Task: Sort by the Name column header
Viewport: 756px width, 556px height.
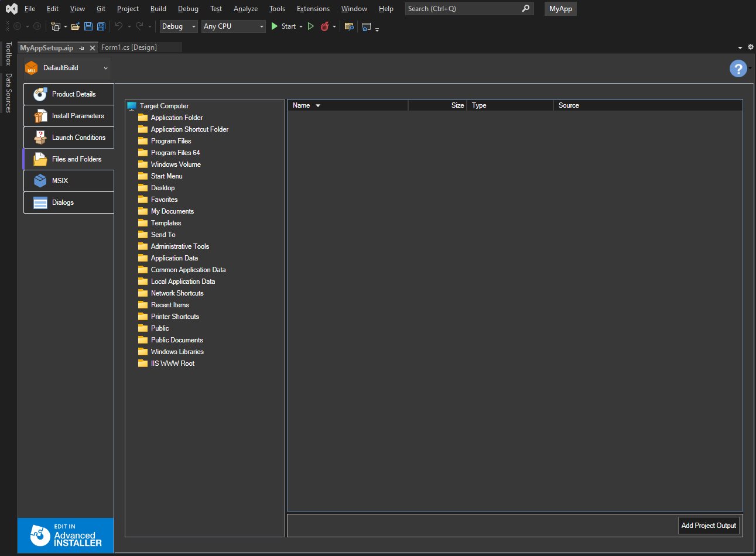Action: pyautogui.click(x=347, y=105)
